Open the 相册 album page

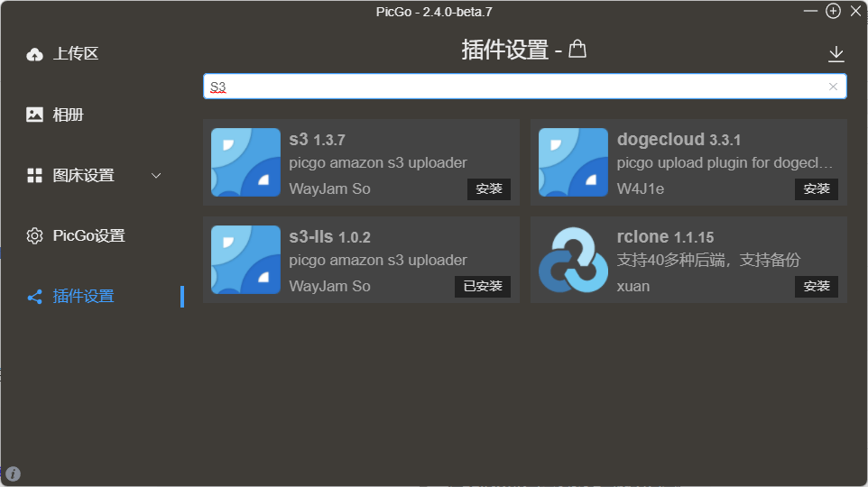68,115
